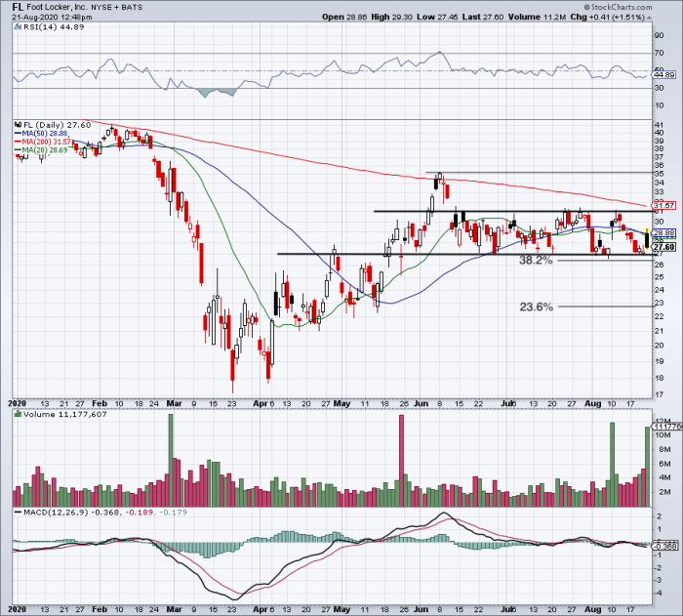Click the 23.6% Fibonacci retracement label
This screenshot has height=616, width=683.
(x=537, y=307)
